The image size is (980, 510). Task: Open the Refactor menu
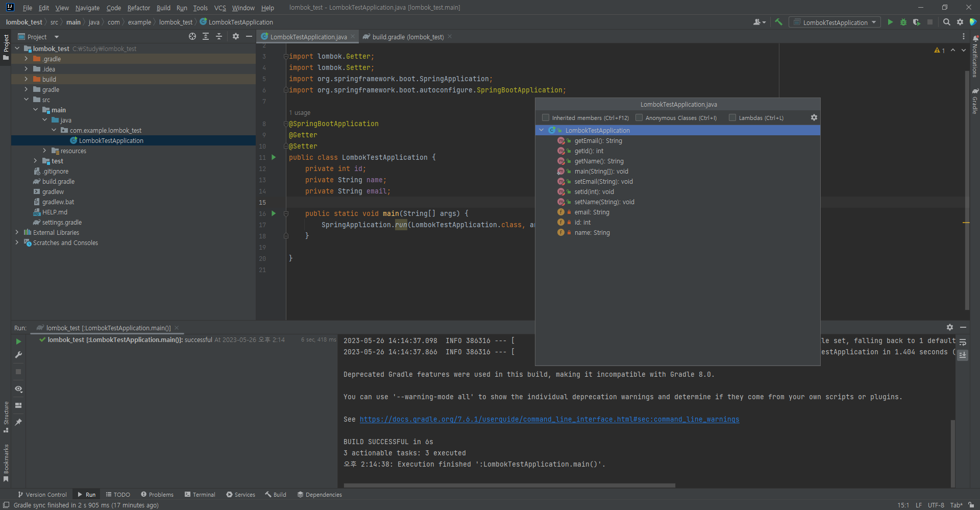click(138, 8)
